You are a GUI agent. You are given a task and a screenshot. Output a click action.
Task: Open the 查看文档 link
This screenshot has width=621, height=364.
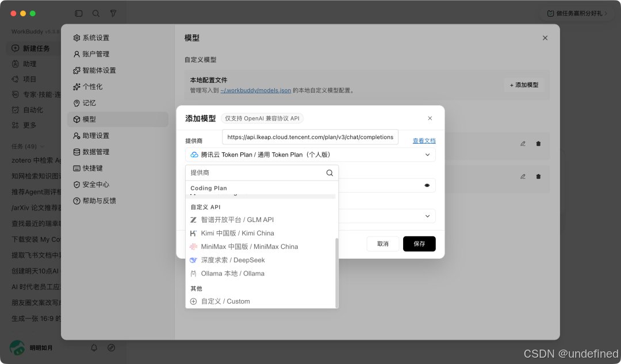(424, 141)
